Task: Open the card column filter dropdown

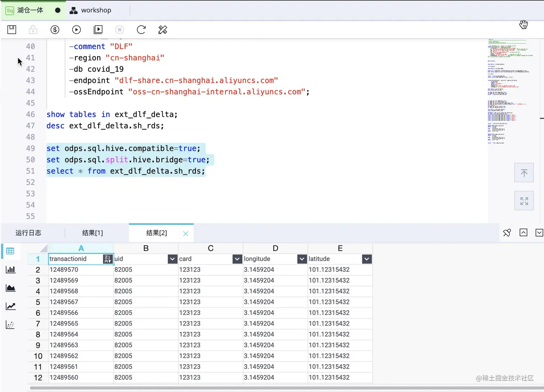Action: 237,259
